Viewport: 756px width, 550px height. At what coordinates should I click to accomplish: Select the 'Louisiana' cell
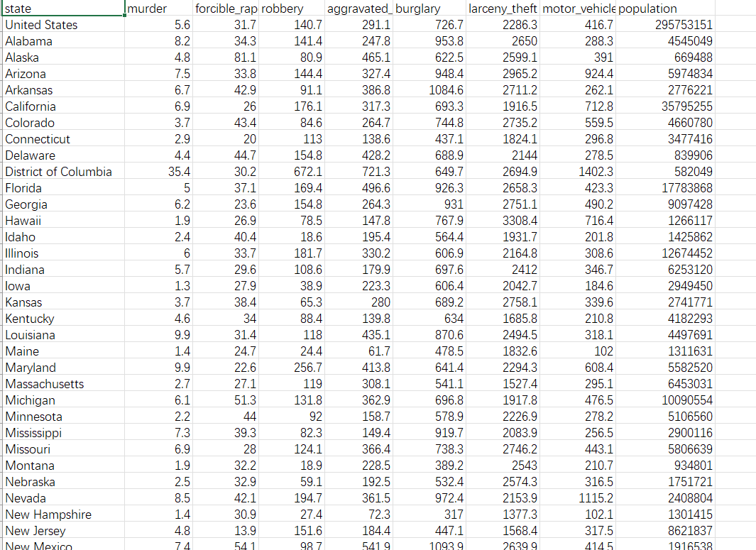pos(62,334)
